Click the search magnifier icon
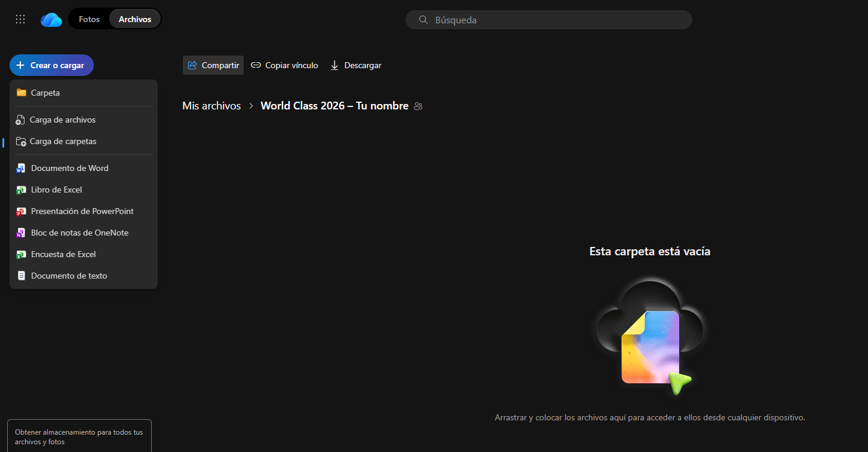868x452 pixels. (x=423, y=19)
